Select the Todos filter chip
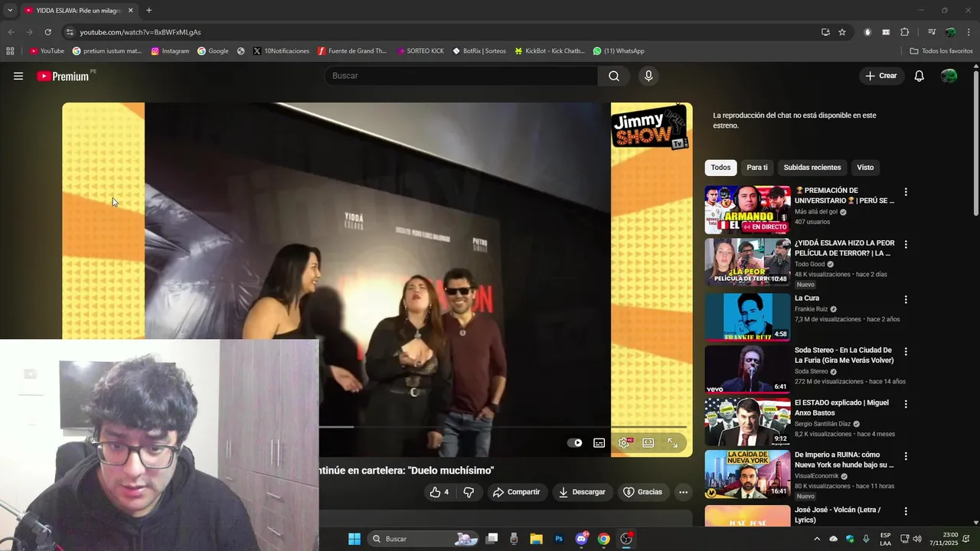The height and width of the screenshot is (551, 980). [720, 168]
